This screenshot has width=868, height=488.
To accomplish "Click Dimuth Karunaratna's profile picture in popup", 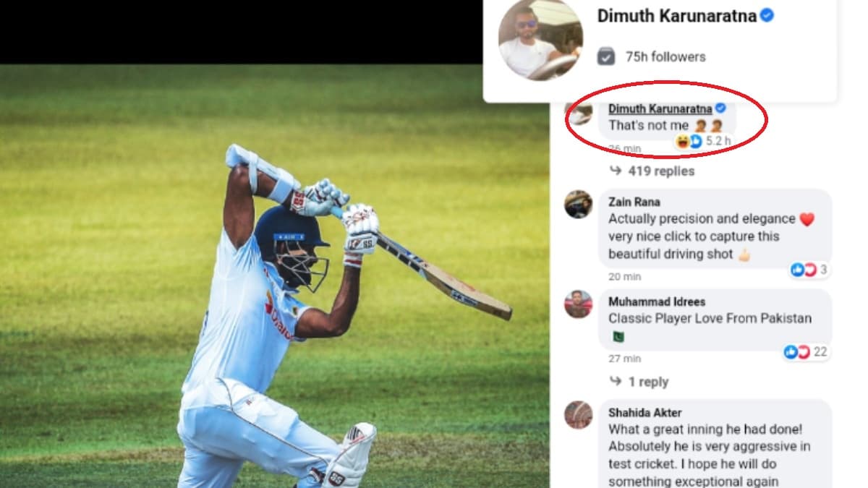I will tap(540, 39).
